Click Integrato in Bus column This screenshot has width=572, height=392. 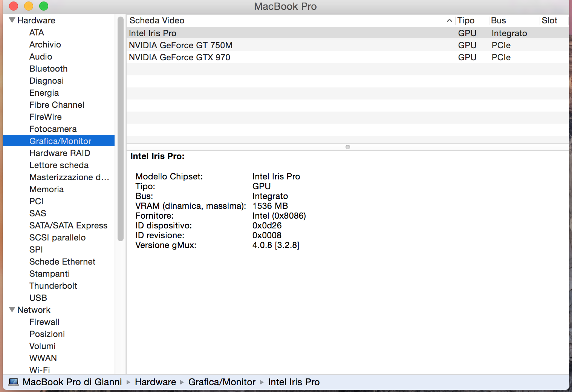point(509,33)
